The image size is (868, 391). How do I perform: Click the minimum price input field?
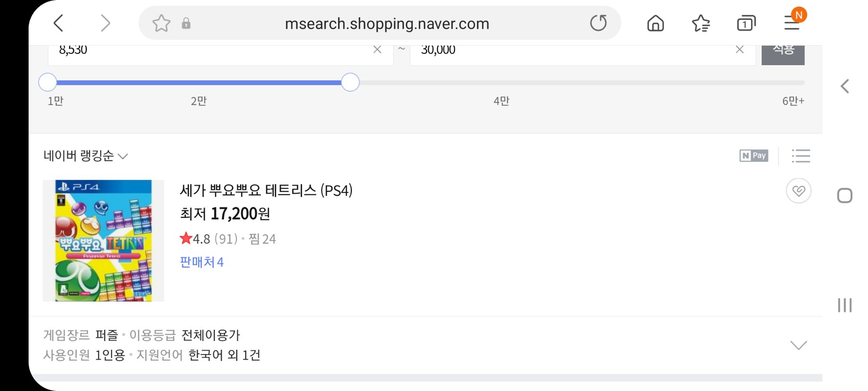[208, 52]
